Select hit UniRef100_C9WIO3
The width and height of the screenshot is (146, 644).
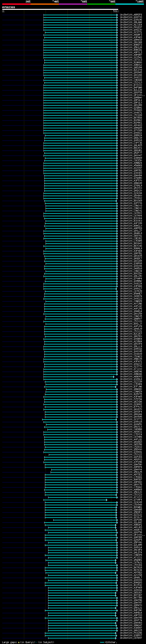131,206
